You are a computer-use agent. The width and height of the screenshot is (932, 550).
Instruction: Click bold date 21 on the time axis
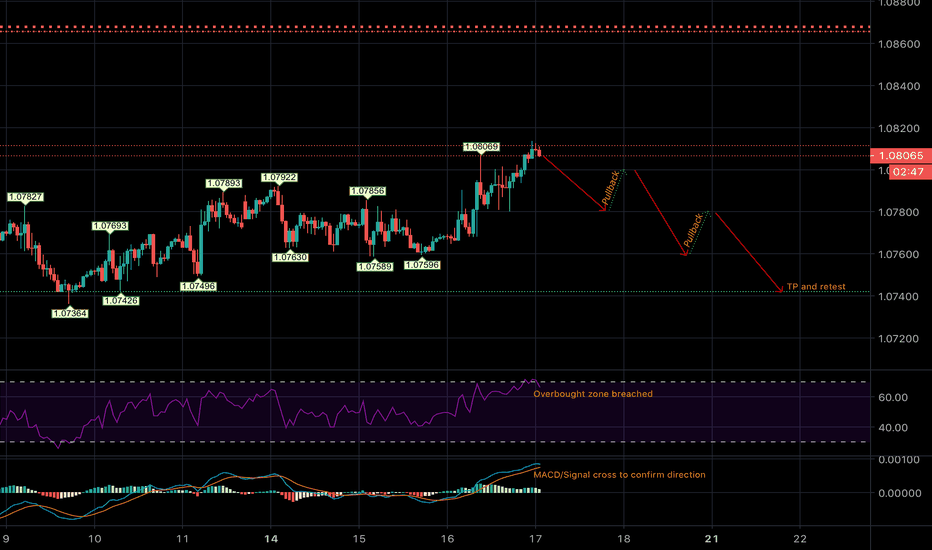pyautogui.click(x=711, y=539)
